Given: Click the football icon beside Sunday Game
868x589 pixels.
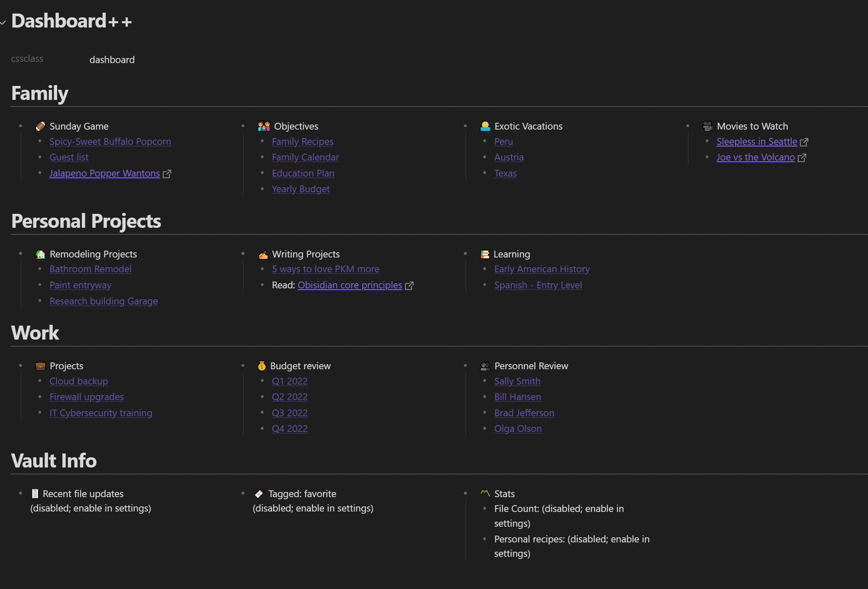Looking at the screenshot, I should coord(40,126).
